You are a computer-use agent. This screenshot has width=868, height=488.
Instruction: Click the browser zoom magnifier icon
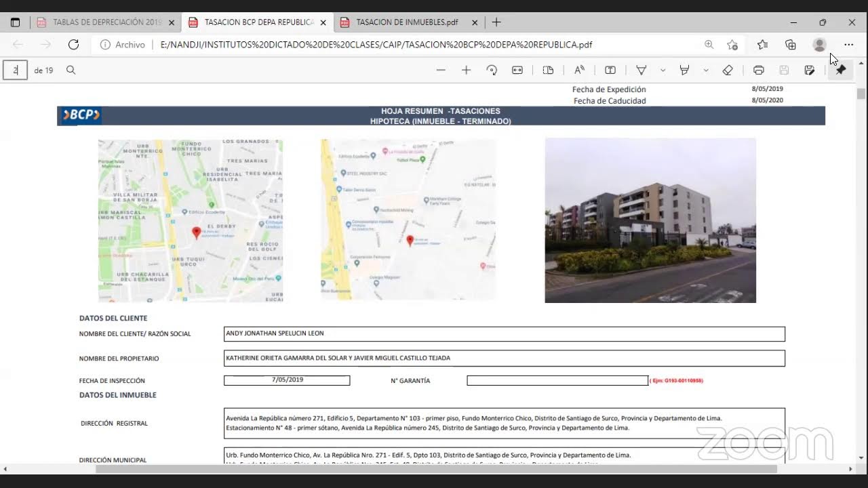click(x=709, y=45)
